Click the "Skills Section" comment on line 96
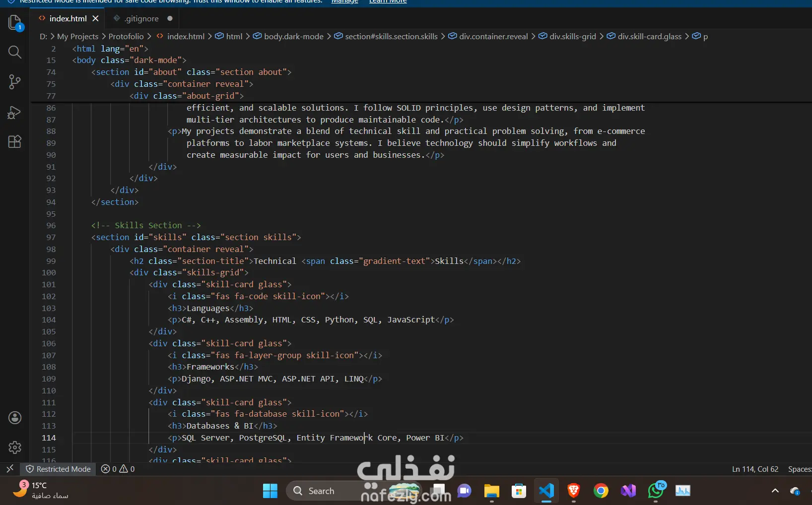 point(146,225)
